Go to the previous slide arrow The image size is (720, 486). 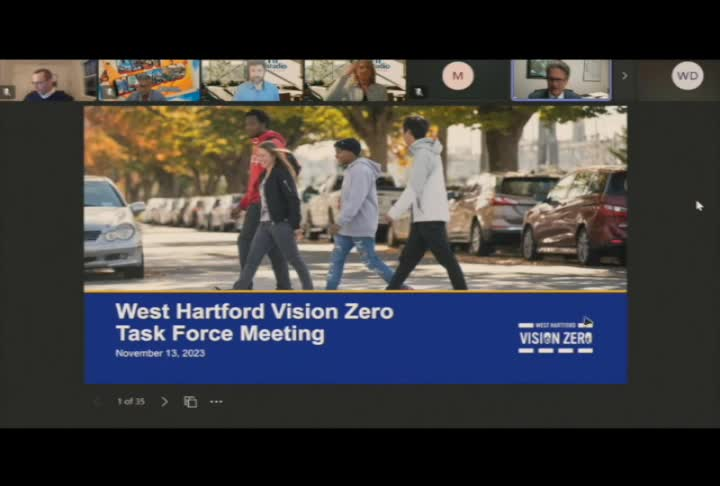(97, 401)
